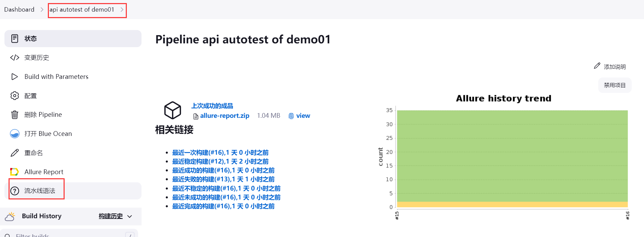The image size is (644, 237).
Task: Click the #16 label on chart axis
Action: tap(628, 215)
